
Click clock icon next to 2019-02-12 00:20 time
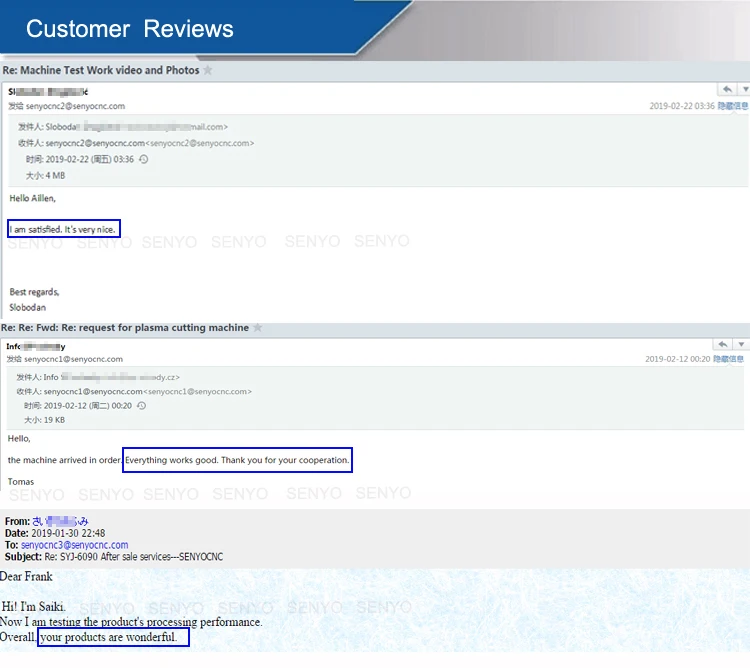point(141,405)
